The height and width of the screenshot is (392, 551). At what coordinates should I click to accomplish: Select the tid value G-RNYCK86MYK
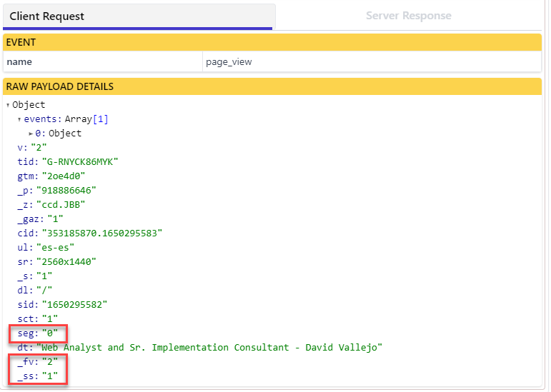coord(79,162)
